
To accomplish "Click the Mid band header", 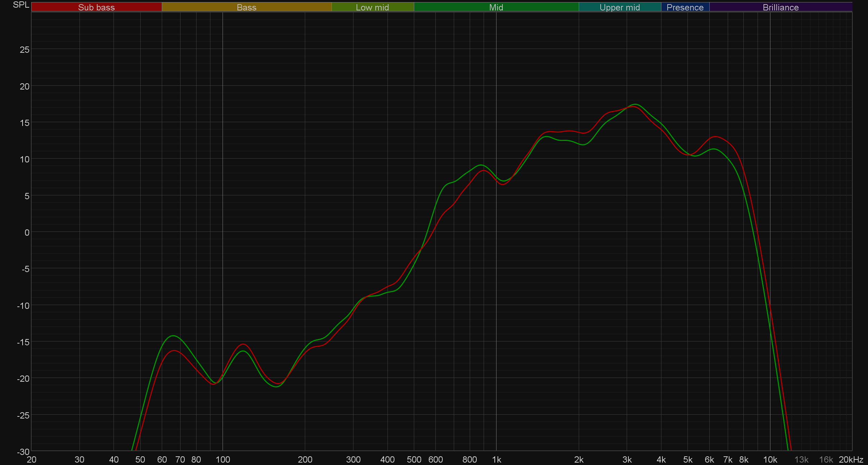I will click(496, 7).
